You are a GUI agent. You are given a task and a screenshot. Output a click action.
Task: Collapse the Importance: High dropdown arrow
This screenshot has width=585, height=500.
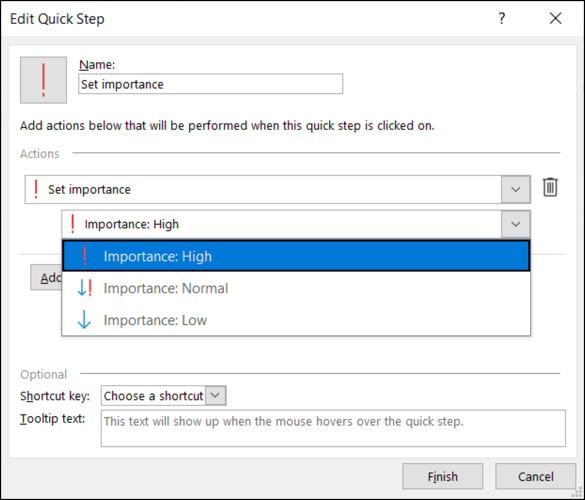click(x=516, y=224)
